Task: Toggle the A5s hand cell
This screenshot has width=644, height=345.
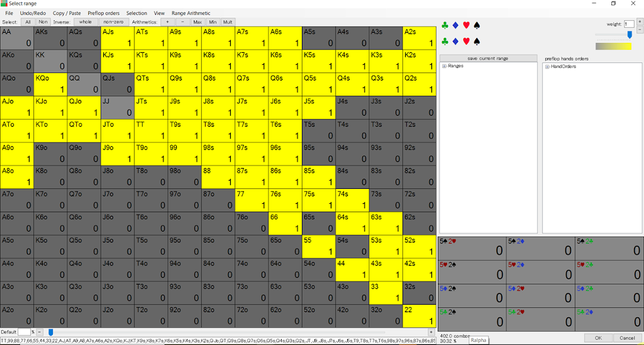Action: pos(318,38)
